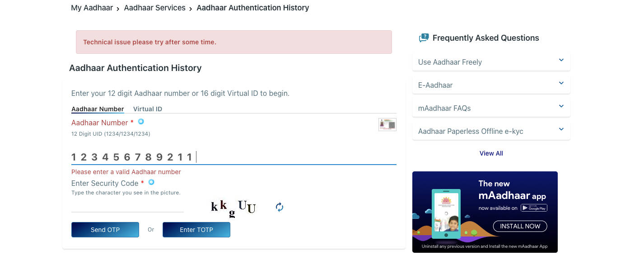Viewport: 644px width, 260px height.
Task: Open the View All FAQs link
Action: pos(491,153)
